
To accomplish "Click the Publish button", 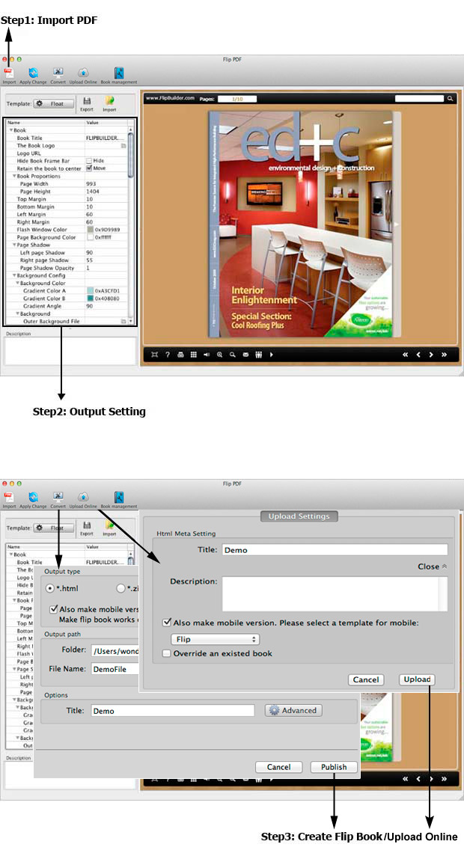I will click(x=334, y=767).
